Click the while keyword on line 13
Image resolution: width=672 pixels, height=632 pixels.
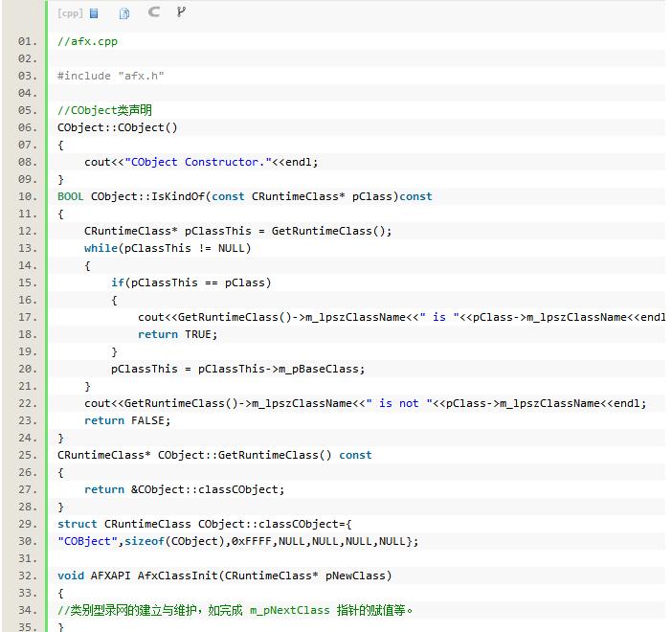(101, 248)
